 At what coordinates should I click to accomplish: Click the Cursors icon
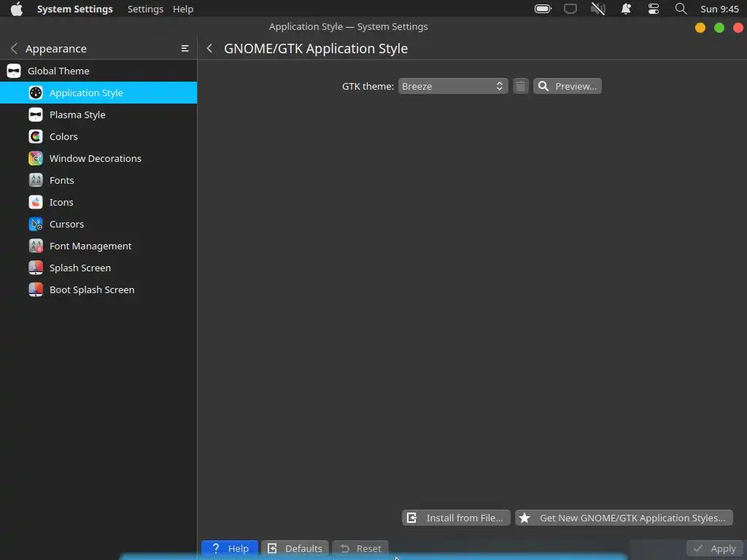pos(36,225)
